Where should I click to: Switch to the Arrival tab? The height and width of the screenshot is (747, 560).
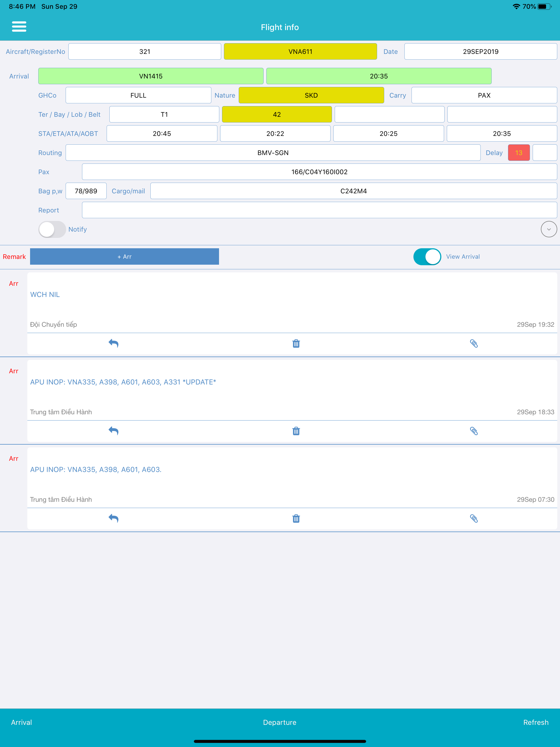(21, 722)
